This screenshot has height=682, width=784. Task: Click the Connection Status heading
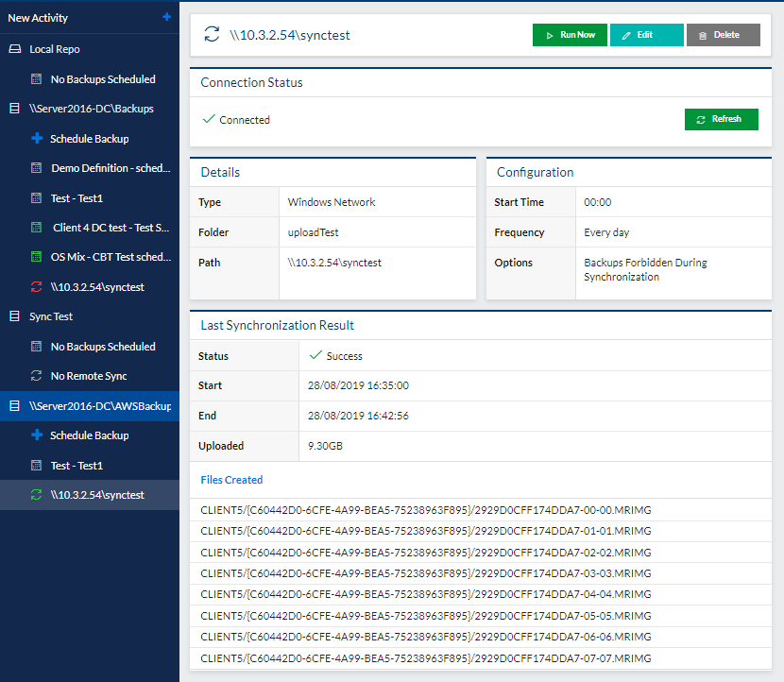251,82
